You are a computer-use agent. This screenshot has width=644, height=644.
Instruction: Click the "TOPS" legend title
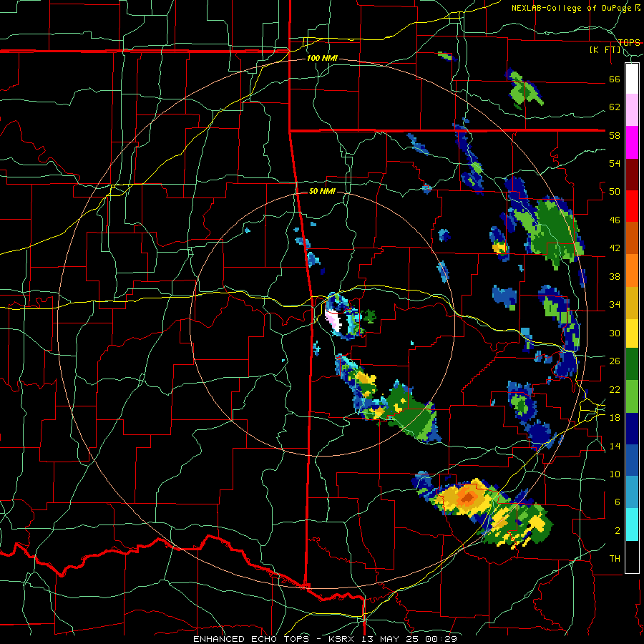click(629, 43)
